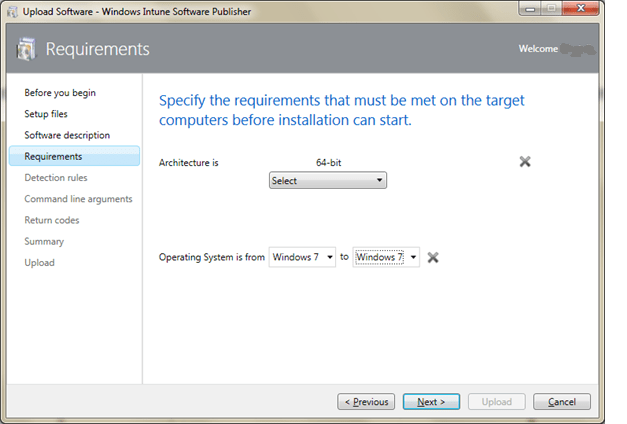Open the Architecture Select dropdown
Image resolution: width=627 pixels, height=424 pixels.
pyautogui.click(x=328, y=181)
